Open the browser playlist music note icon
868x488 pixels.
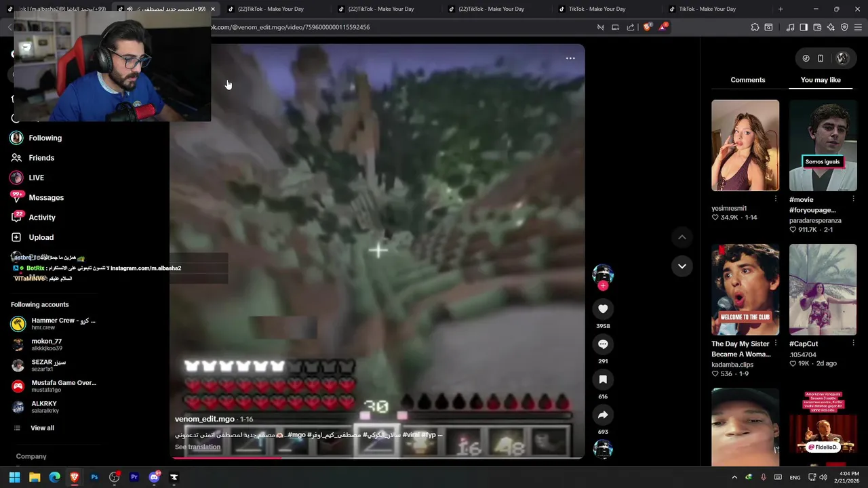click(x=790, y=27)
